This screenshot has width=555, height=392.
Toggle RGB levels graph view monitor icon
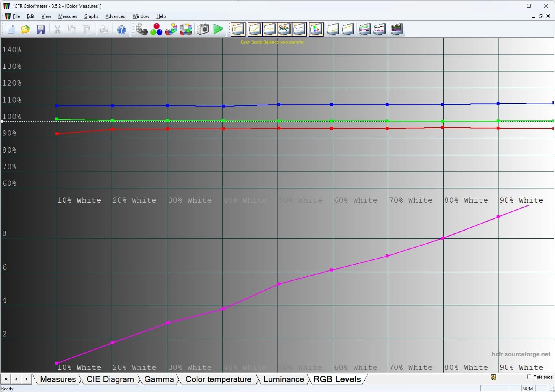point(284,29)
